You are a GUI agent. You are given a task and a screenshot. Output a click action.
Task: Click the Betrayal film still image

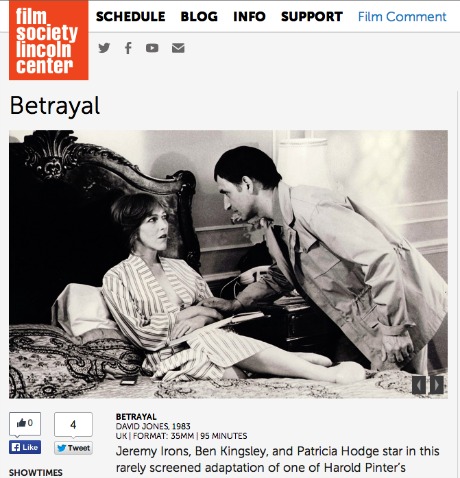[x=228, y=264]
